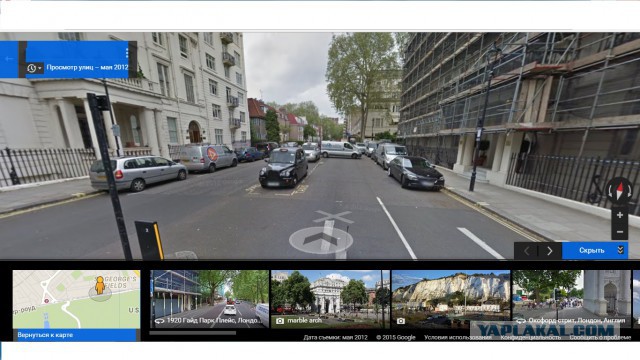Click the 'Условия использования' link
The width and height of the screenshot is (640, 360).
tap(458, 338)
